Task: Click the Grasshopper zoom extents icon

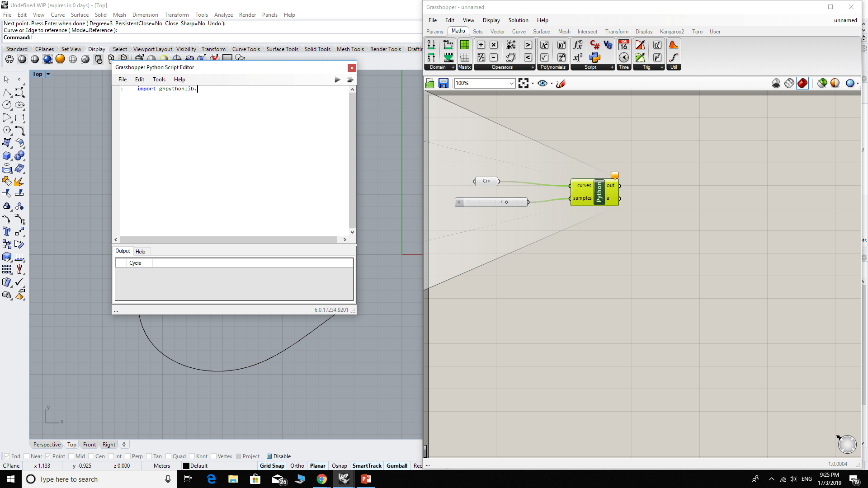Action: 524,83
